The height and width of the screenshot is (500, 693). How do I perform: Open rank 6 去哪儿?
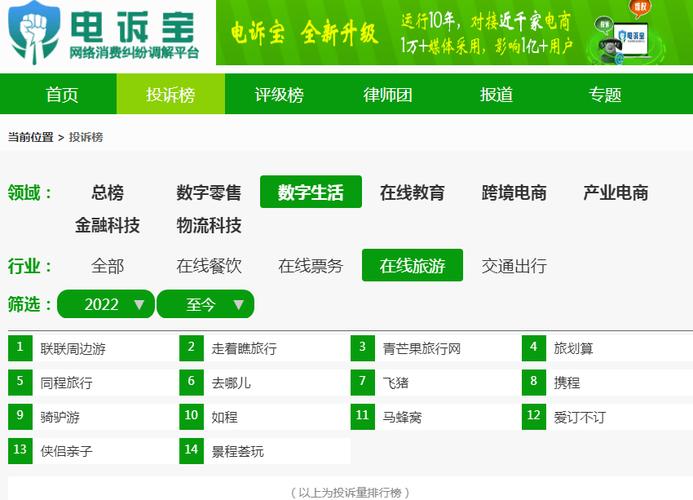point(265,382)
